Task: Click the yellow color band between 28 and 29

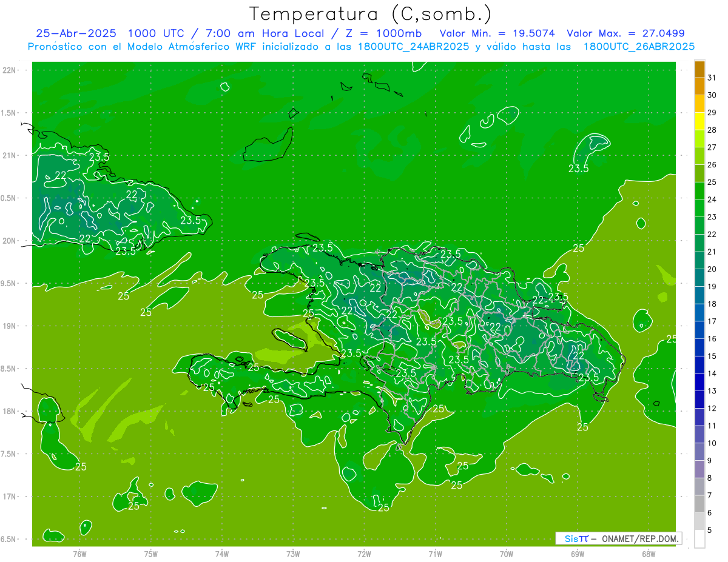Action: tap(699, 121)
